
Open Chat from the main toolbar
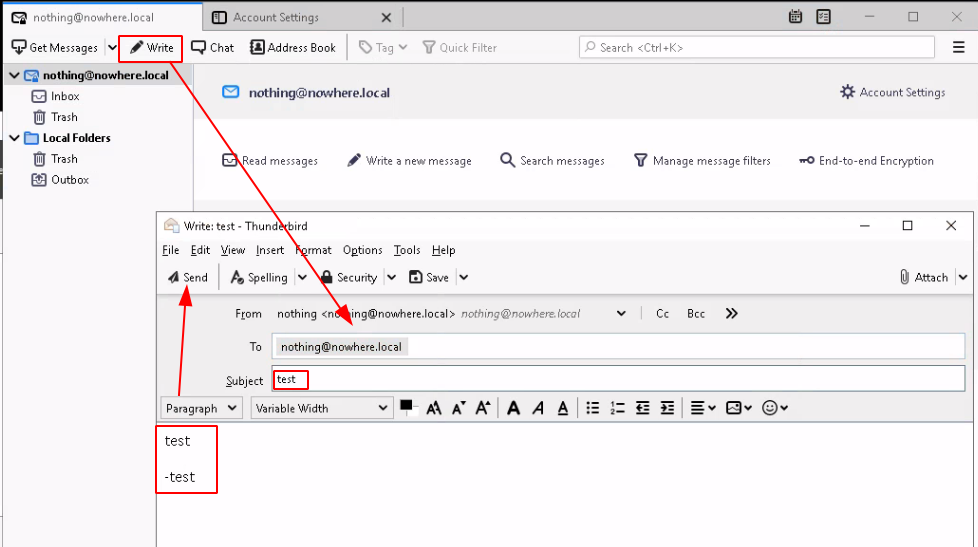click(x=212, y=47)
